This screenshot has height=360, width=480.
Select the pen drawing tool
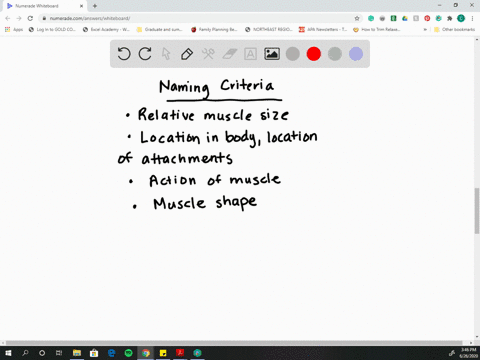(187, 54)
